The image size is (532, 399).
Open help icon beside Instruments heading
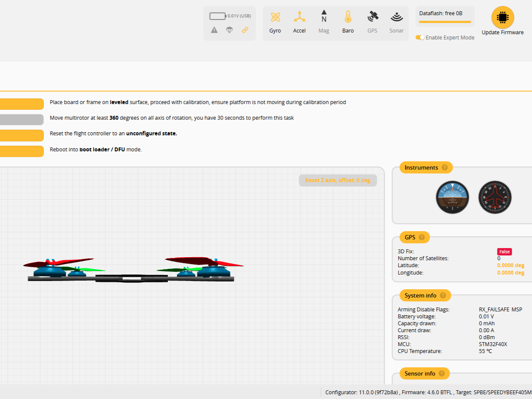coord(444,167)
